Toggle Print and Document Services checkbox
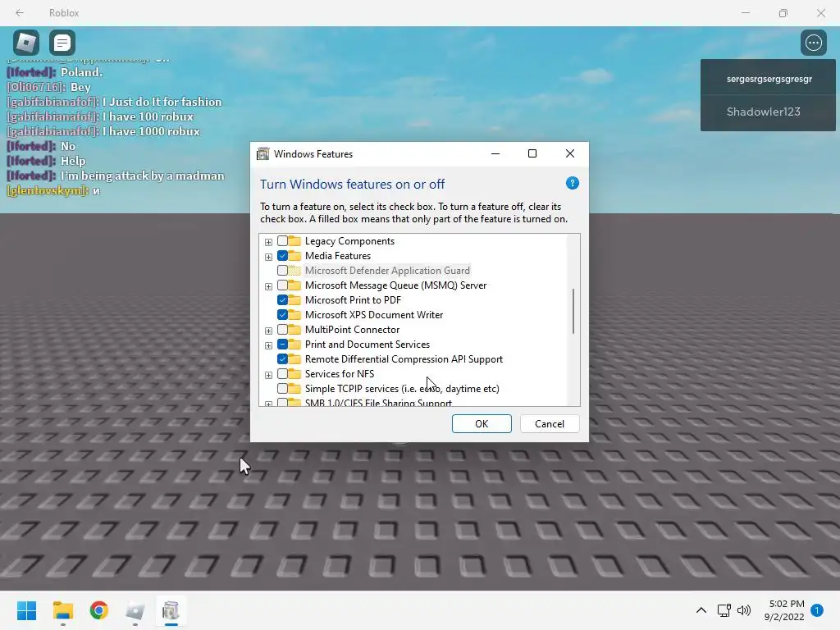This screenshot has width=840, height=630. click(282, 344)
